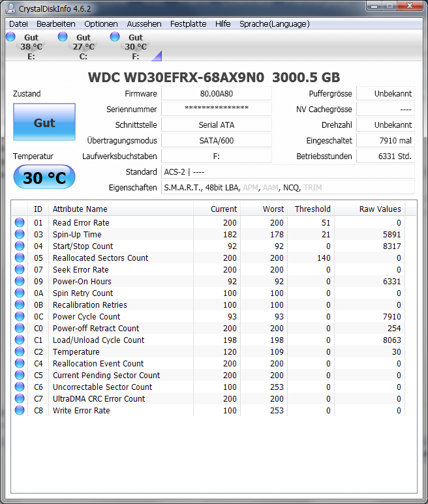The height and width of the screenshot is (504, 428).
Task: Click the Eingeschaltet value 7910 mal
Action: (x=386, y=140)
